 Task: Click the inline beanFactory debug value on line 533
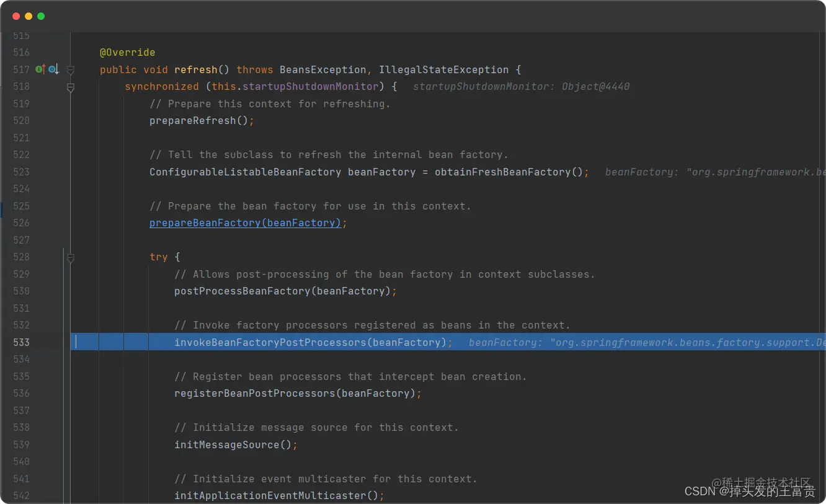647,342
